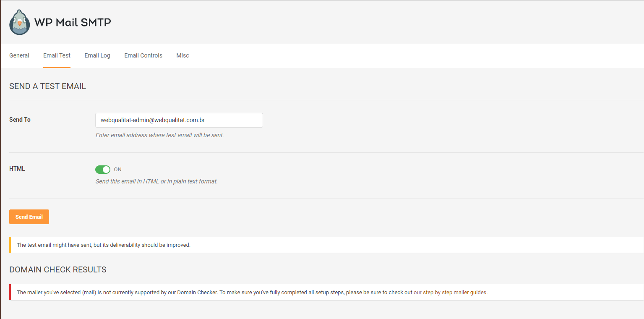Open the General tab

(x=19, y=55)
